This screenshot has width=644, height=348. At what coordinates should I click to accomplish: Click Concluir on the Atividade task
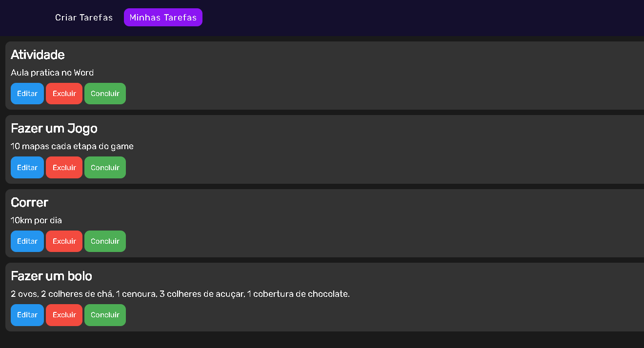point(105,93)
